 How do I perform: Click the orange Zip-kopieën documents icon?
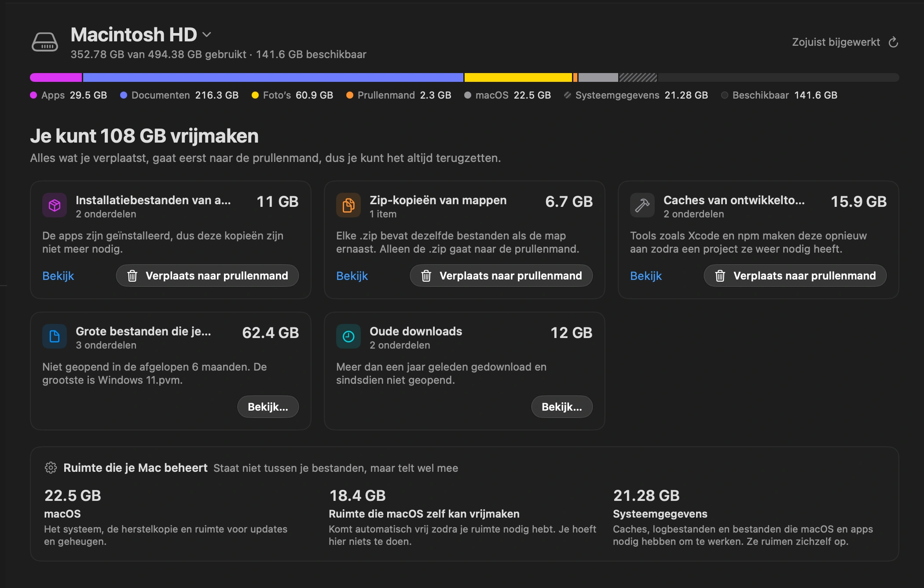click(x=348, y=205)
